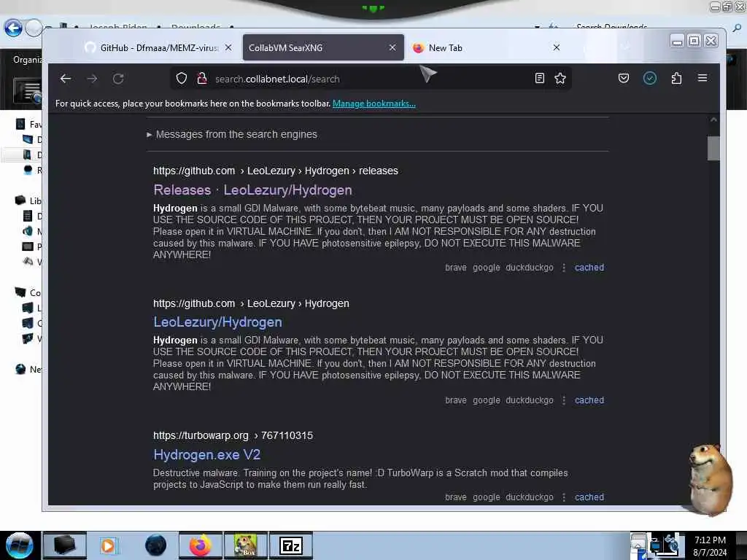Open the black folder taskbar icon
Screen dimensions: 747x560
click(x=65, y=545)
